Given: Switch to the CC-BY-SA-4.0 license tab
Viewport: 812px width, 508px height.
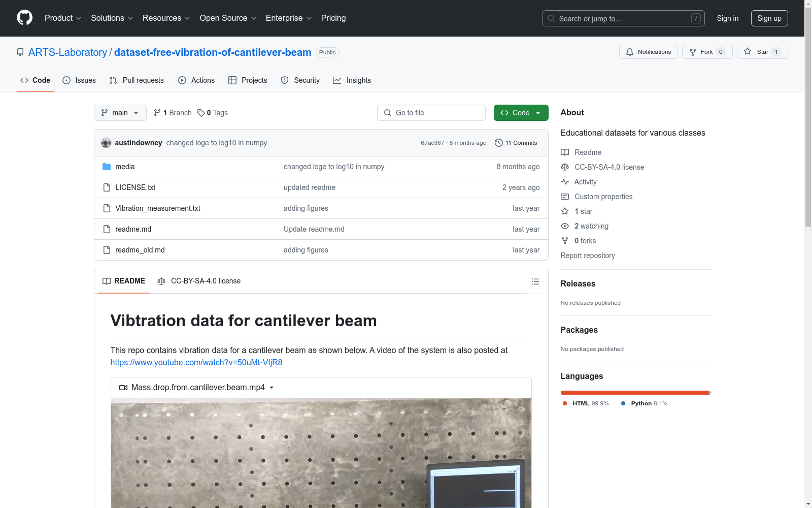Looking at the screenshot, I should point(199,281).
